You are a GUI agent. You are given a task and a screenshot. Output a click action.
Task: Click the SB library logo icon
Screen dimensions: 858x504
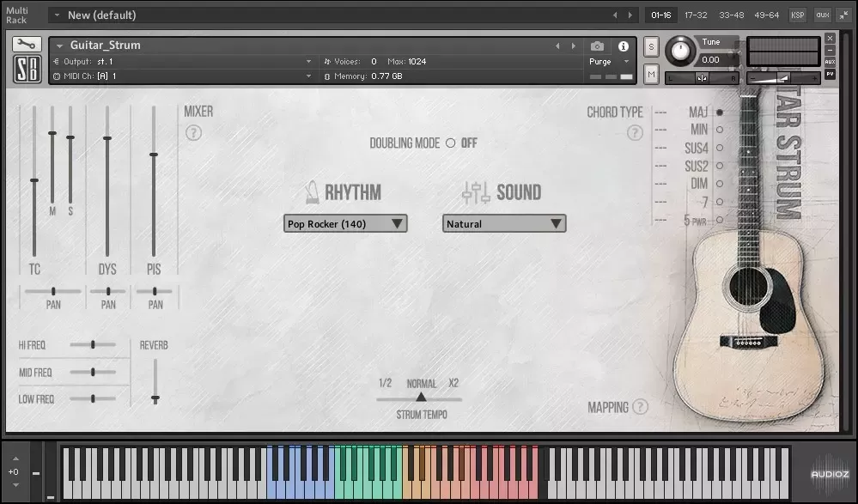click(27, 70)
